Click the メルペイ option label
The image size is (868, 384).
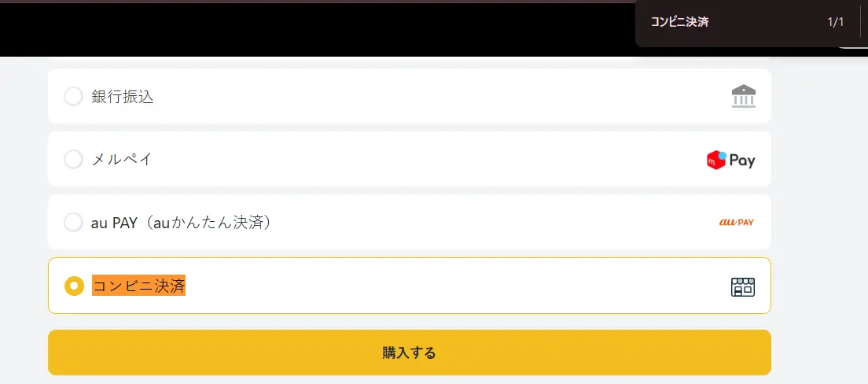click(x=122, y=160)
